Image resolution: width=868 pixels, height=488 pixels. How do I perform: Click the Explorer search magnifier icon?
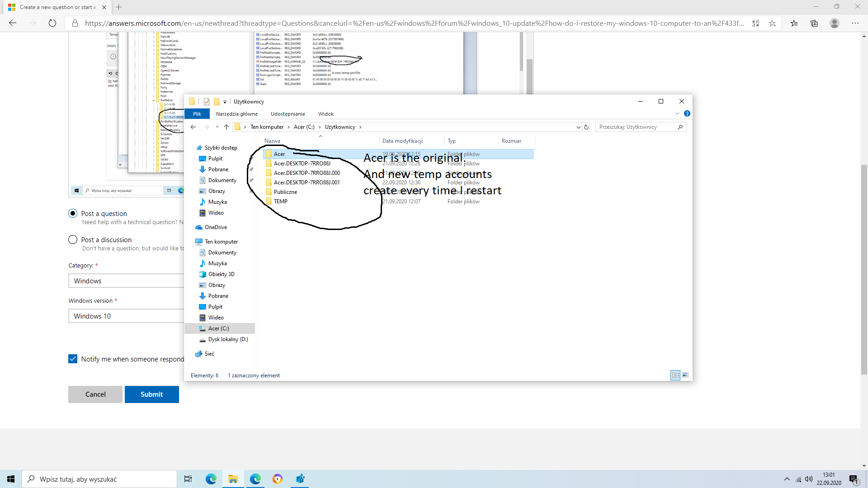(x=680, y=127)
